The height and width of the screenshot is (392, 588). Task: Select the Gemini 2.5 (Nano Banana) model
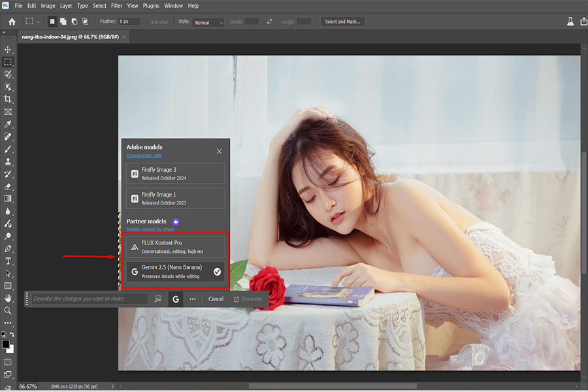click(x=175, y=271)
